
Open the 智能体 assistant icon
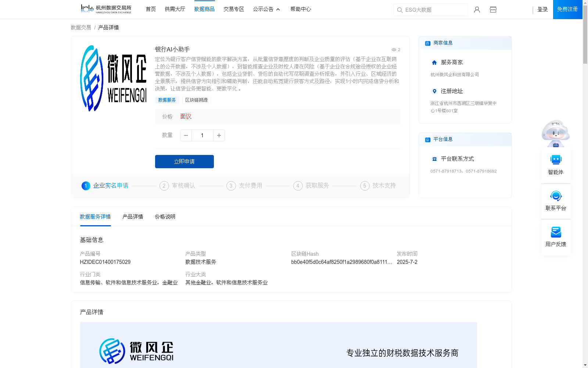[x=556, y=160]
